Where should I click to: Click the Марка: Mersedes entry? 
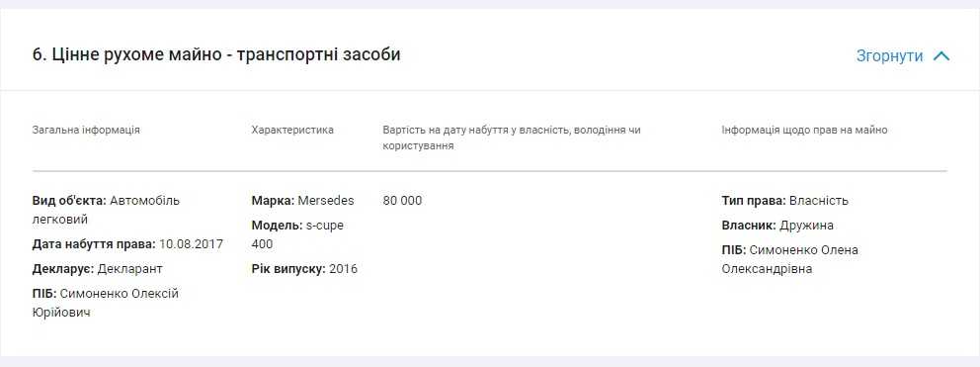click(302, 201)
